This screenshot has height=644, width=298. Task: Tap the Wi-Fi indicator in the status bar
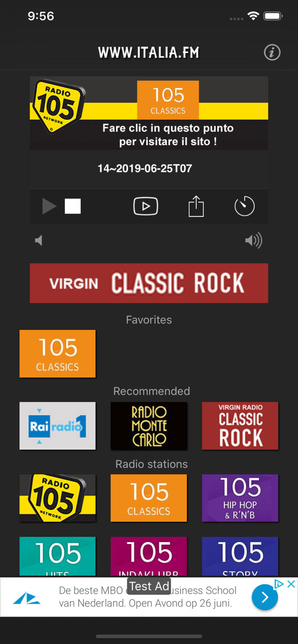(x=253, y=15)
